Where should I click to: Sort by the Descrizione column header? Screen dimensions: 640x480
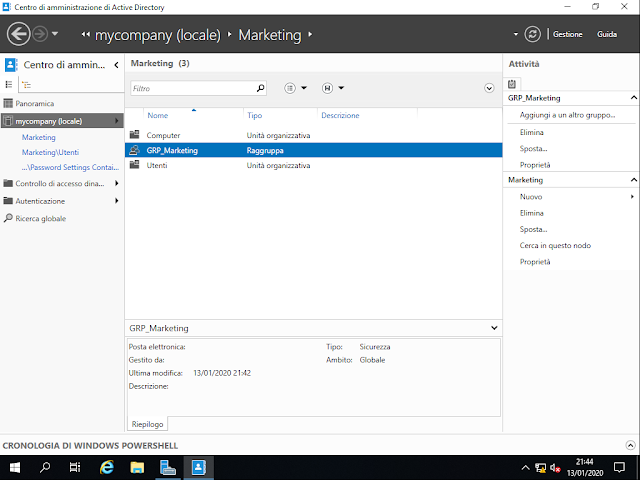[x=340, y=116]
